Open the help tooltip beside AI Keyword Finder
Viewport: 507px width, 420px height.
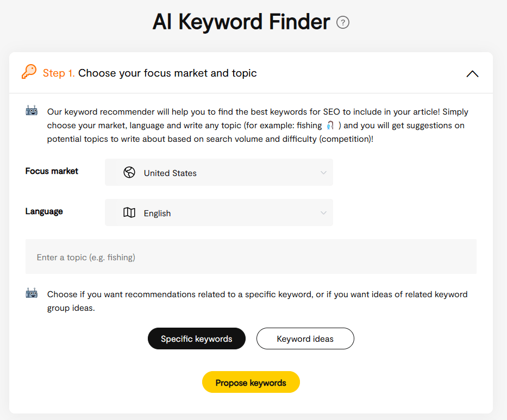[343, 22]
